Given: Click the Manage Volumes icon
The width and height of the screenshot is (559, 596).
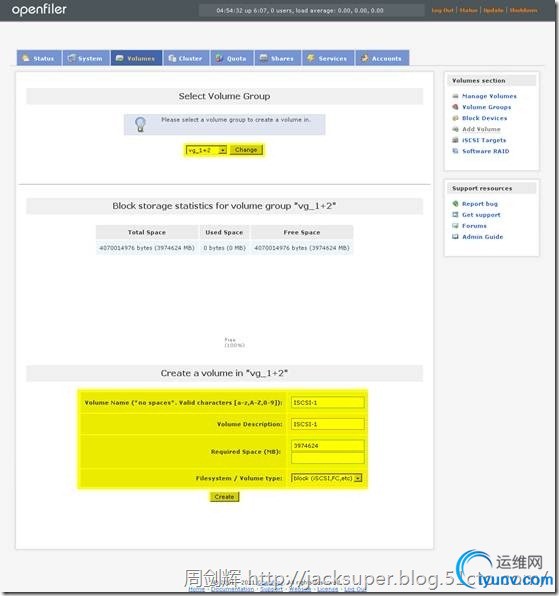Looking at the screenshot, I should pos(455,96).
